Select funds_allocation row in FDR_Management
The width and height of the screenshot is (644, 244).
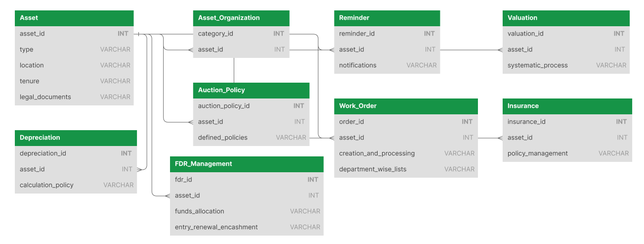[x=247, y=211]
